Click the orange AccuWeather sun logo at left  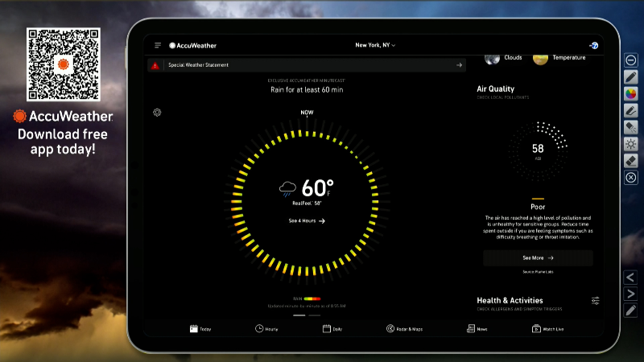tap(19, 116)
